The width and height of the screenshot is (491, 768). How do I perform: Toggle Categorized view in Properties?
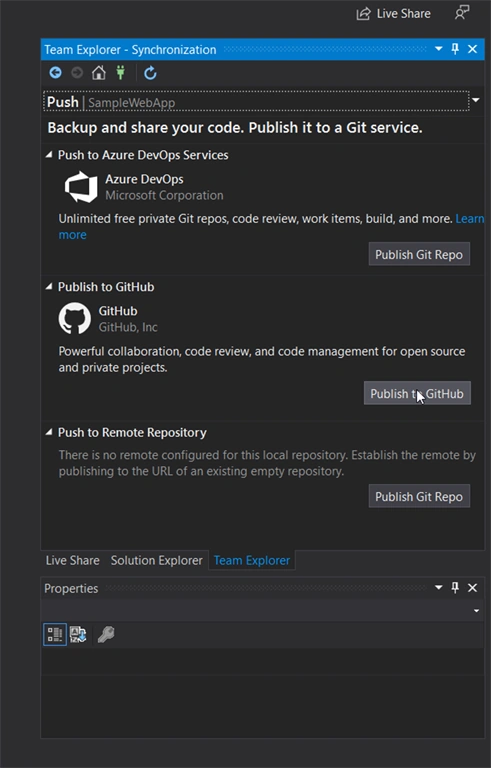click(x=55, y=634)
